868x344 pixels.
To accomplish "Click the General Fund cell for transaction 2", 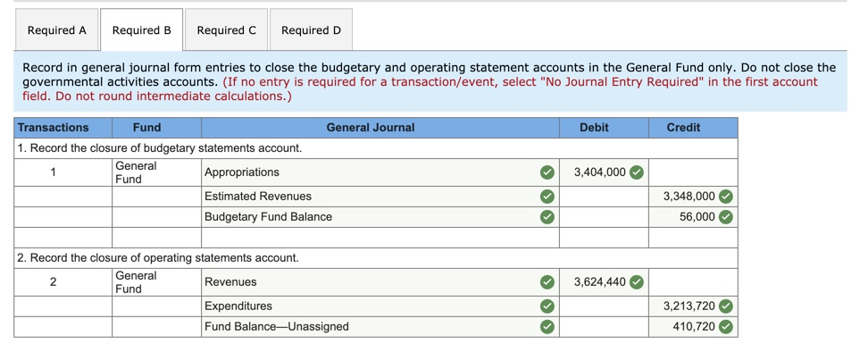I will (x=156, y=282).
